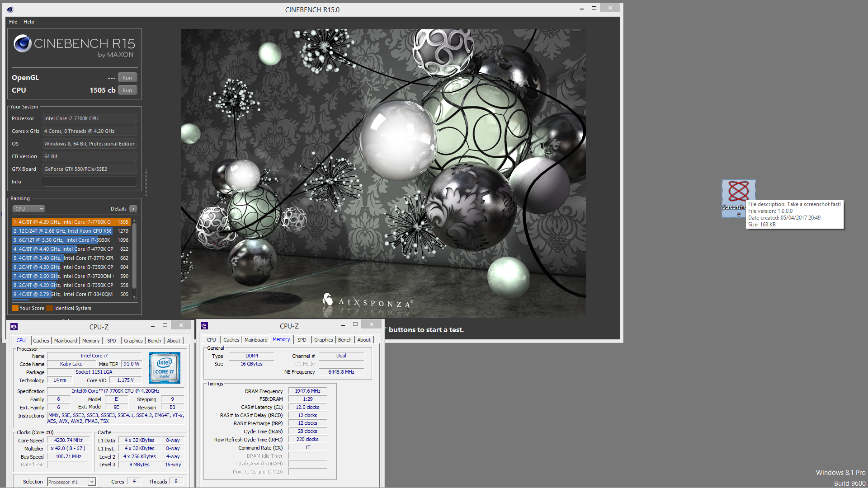Click the Level 3 cache value 8 MBytes
This screenshot has height=488, width=868.
coord(139,465)
